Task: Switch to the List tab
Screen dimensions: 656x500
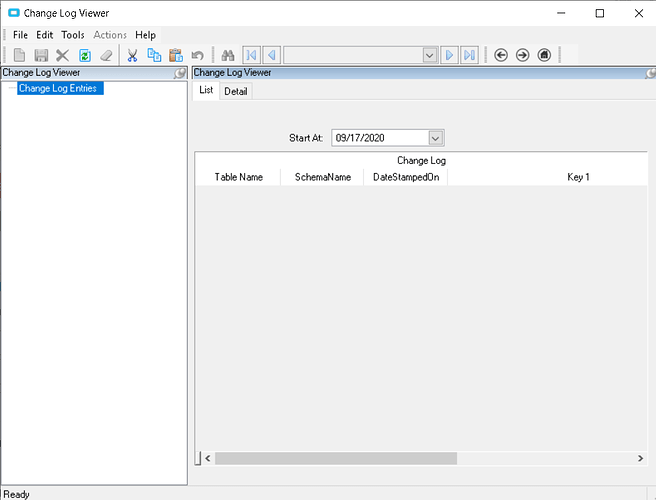Action: coord(206,90)
